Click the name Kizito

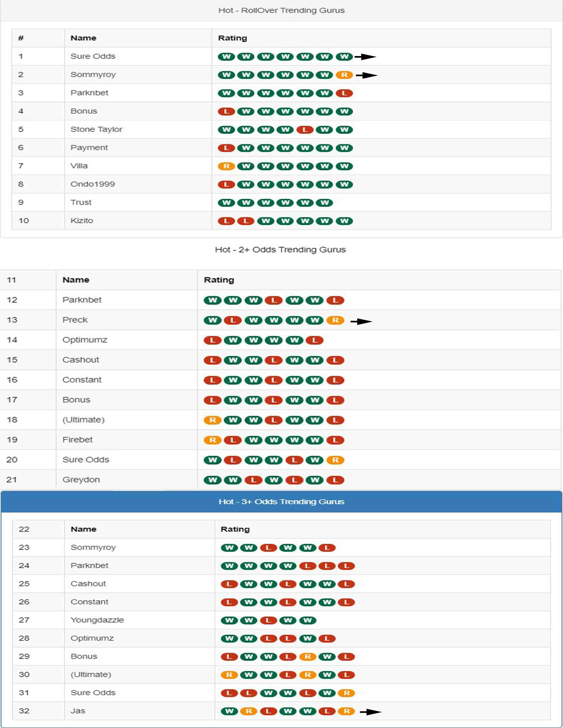[x=82, y=221]
